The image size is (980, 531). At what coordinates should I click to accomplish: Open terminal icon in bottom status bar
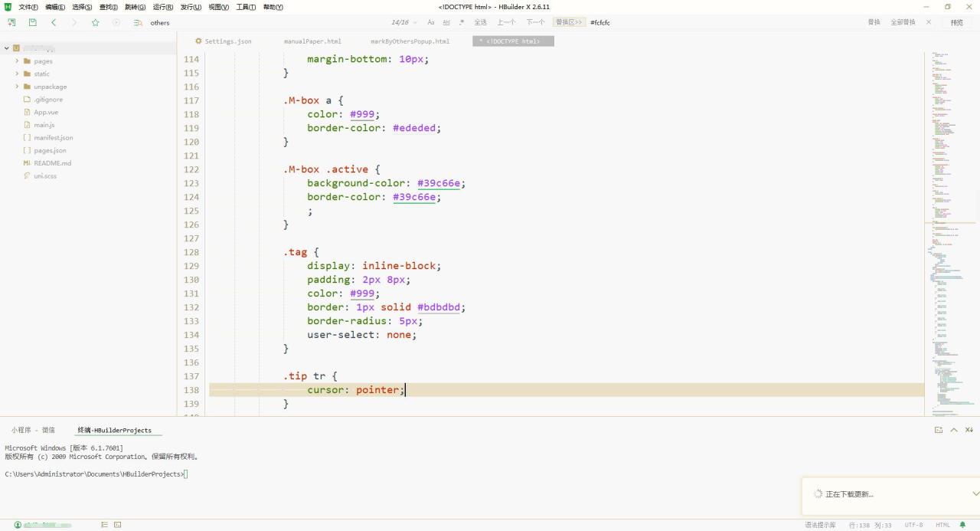(x=117, y=525)
